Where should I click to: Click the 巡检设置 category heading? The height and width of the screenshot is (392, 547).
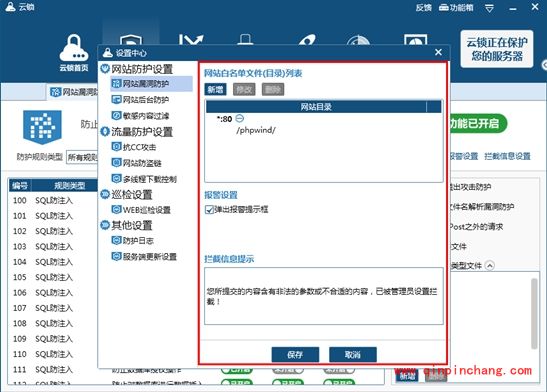pyautogui.click(x=132, y=194)
